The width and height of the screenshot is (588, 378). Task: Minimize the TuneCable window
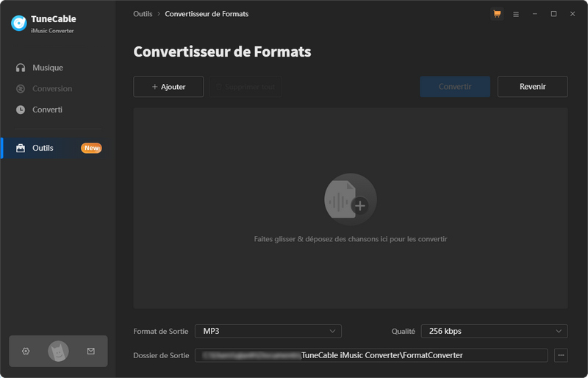coord(535,14)
